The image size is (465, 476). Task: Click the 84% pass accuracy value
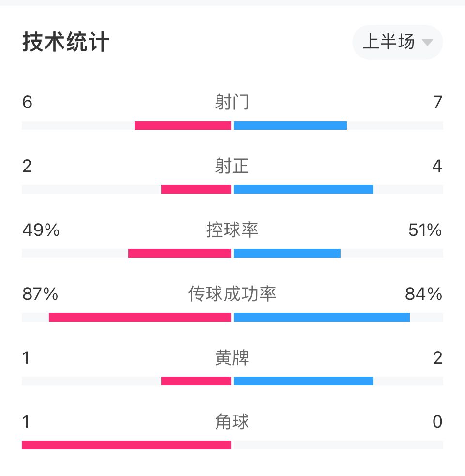click(423, 294)
